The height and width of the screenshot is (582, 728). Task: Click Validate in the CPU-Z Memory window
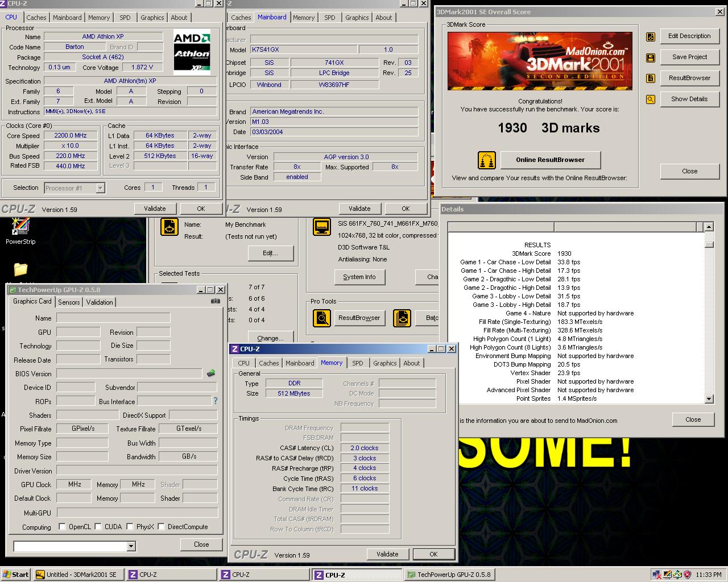tap(387, 554)
